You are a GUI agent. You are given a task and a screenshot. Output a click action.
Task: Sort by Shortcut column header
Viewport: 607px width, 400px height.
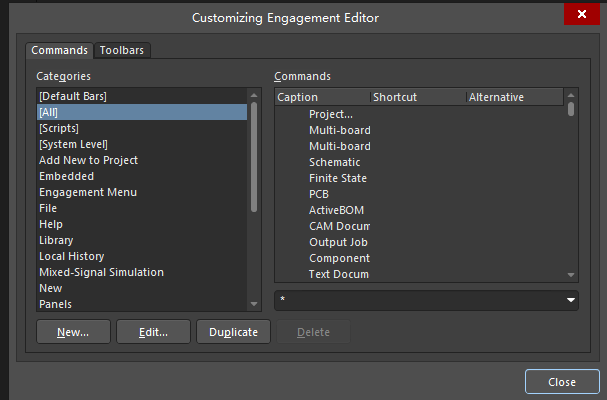click(x=418, y=97)
